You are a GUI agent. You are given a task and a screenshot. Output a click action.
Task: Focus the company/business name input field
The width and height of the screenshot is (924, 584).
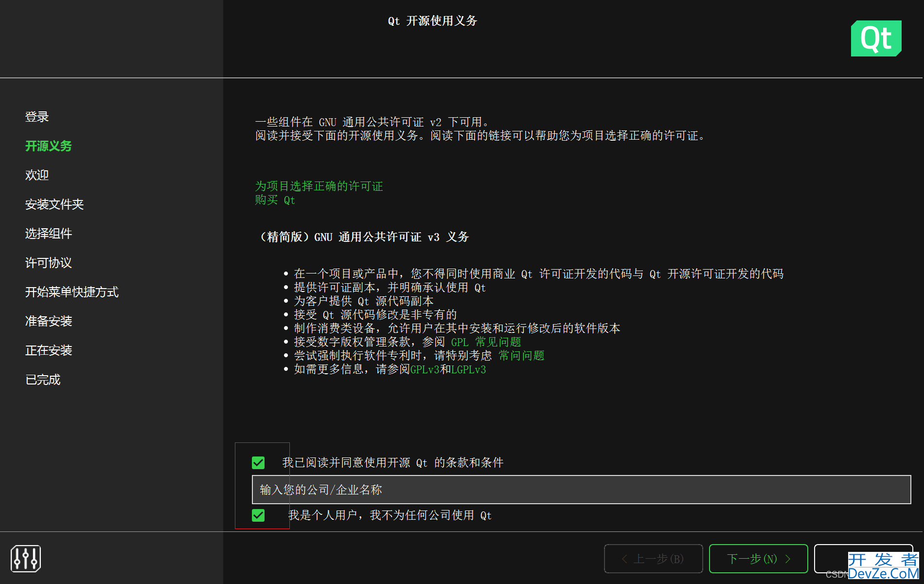coord(581,490)
